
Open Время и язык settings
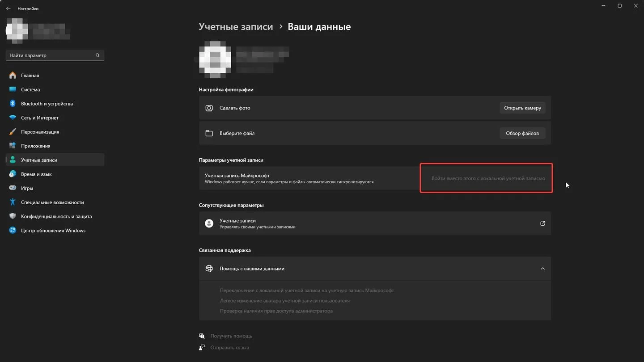(55, 174)
